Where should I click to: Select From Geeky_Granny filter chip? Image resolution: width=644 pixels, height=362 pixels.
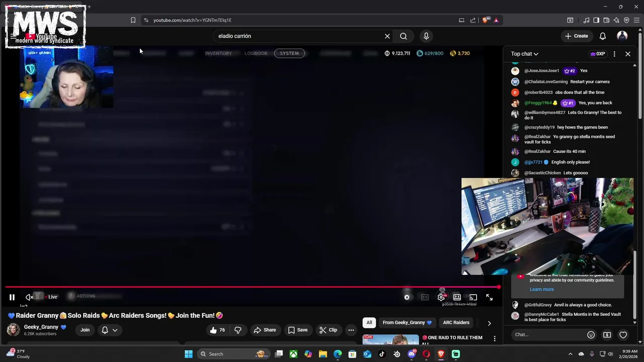pyautogui.click(x=407, y=322)
